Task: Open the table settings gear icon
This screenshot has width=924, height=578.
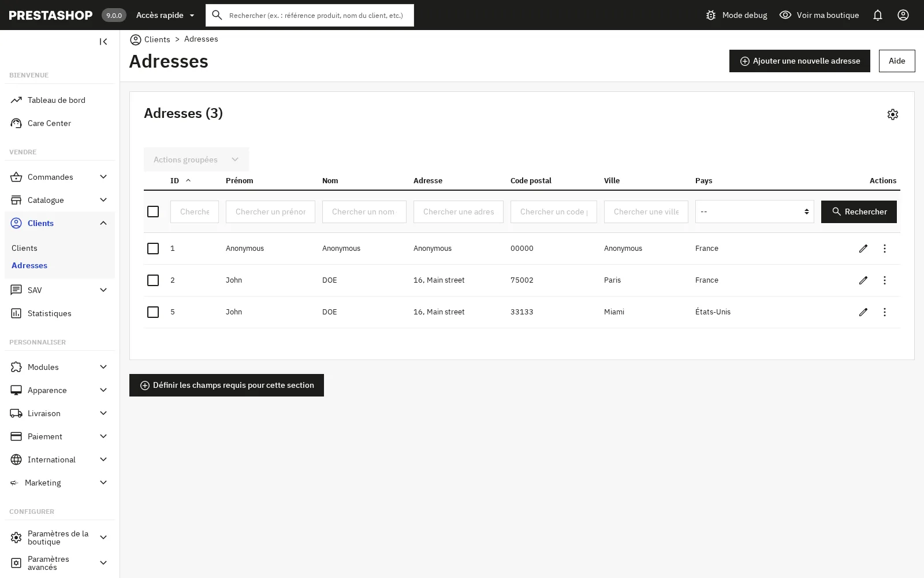Action: (x=893, y=114)
